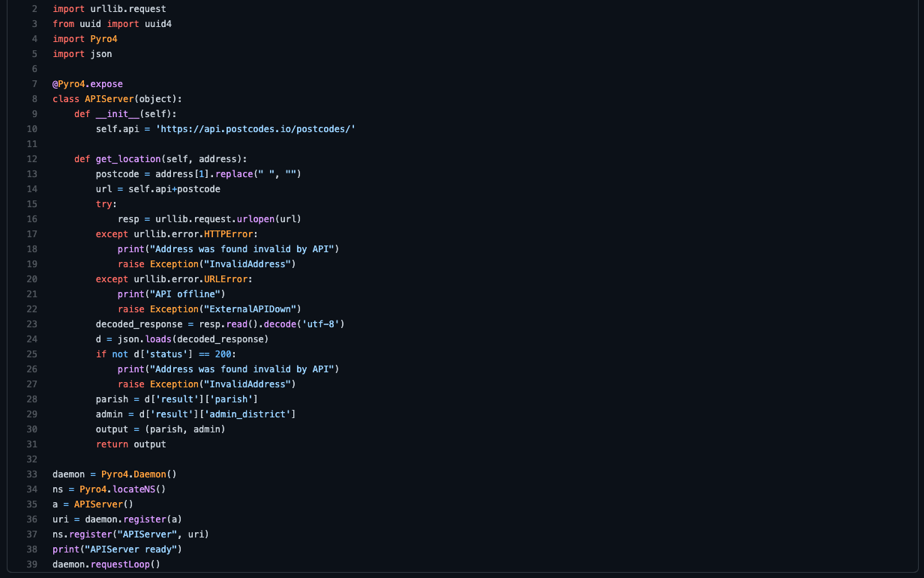Click 'd = json.loads(decoded_response)' line
The image size is (924, 578).
point(182,339)
